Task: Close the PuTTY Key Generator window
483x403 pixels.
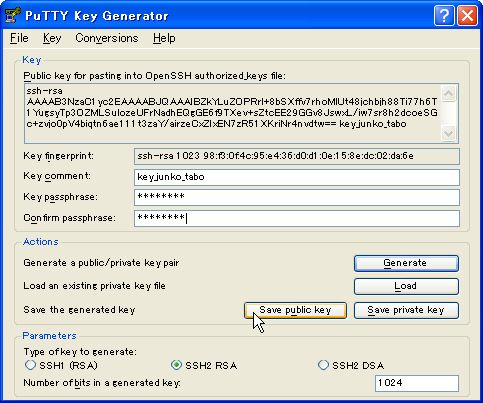Action: [x=467, y=15]
